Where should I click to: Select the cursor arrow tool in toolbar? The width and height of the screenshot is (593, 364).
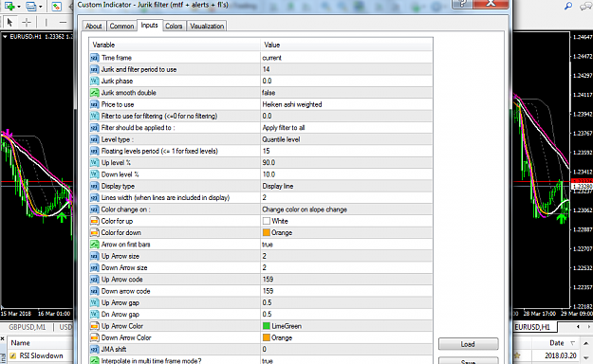click(x=9, y=23)
